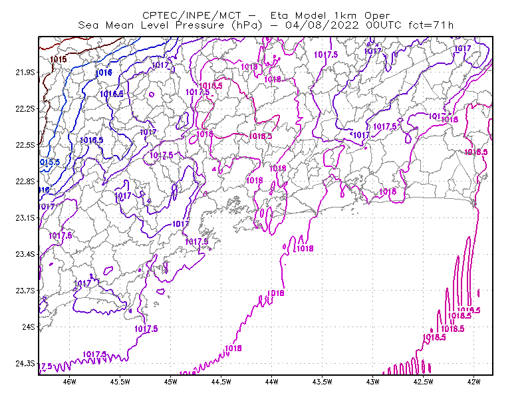Click the 45.5W longitude tick label
The width and height of the screenshot is (532, 411).
120,382
